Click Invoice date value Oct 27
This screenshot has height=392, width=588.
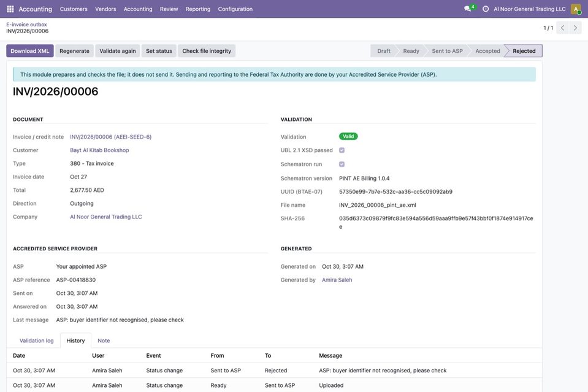click(78, 177)
